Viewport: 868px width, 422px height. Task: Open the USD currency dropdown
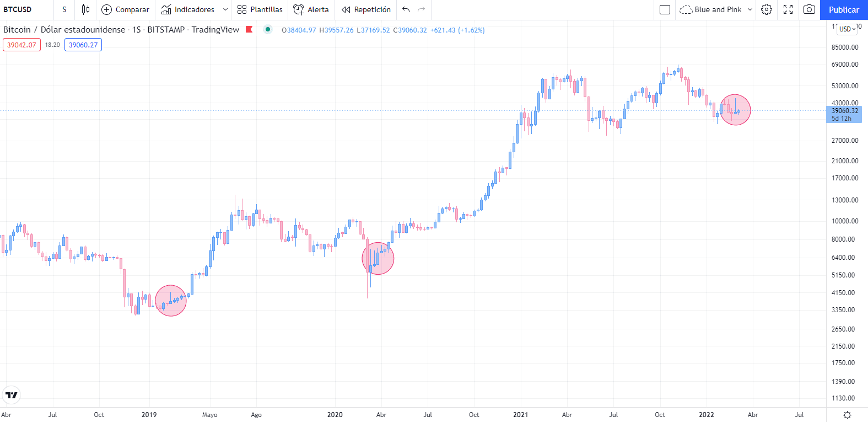pyautogui.click(x=847, y=29)
